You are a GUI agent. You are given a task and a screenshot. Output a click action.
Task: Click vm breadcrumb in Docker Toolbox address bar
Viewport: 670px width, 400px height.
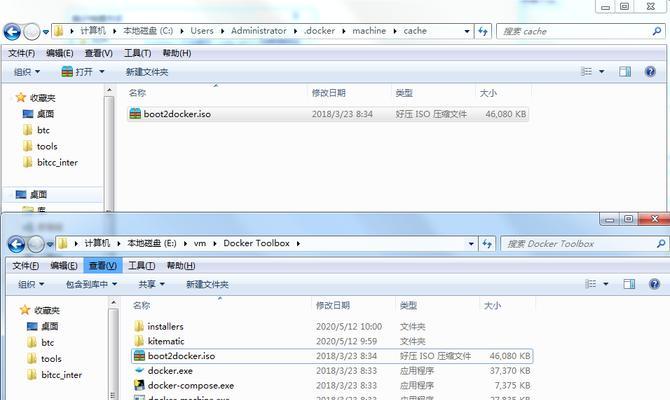point(200,243)
